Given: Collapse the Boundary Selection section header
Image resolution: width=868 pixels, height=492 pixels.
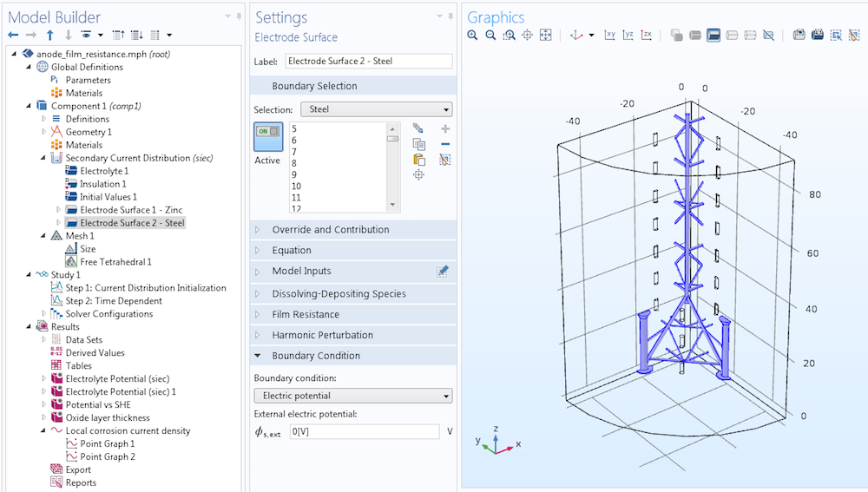Looking at the screenshot, I should click(x=314, y=86).
